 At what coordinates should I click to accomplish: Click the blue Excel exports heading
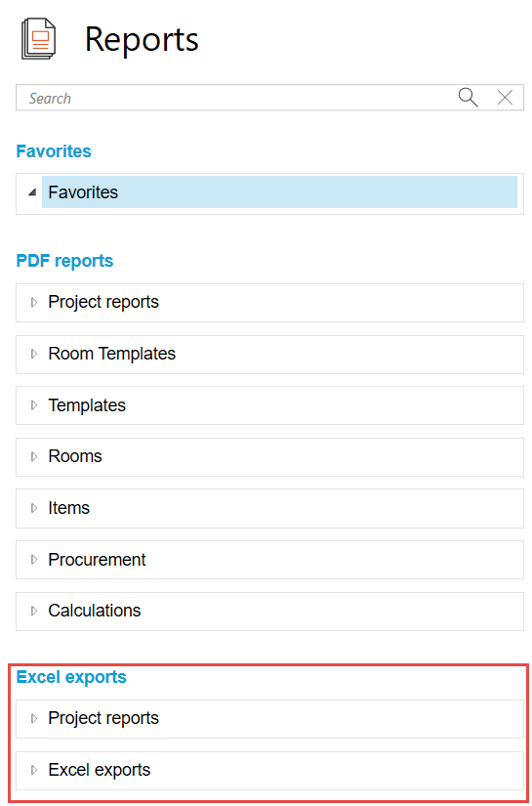[71, 677]
